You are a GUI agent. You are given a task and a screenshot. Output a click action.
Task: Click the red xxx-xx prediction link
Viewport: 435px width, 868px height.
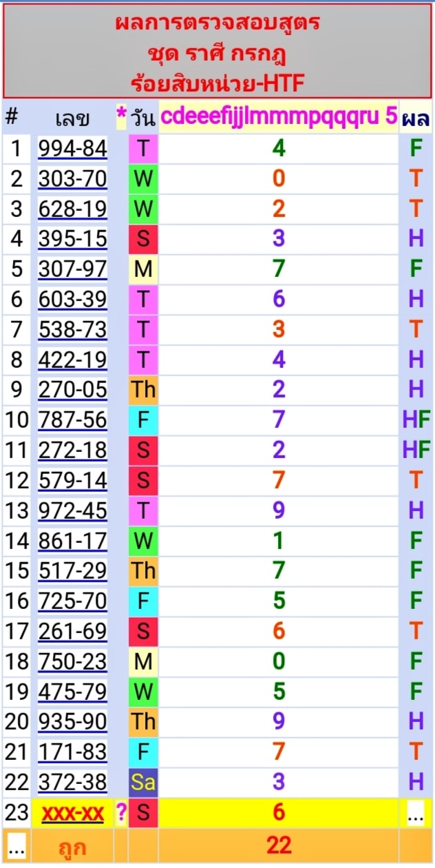coord(72,814)
